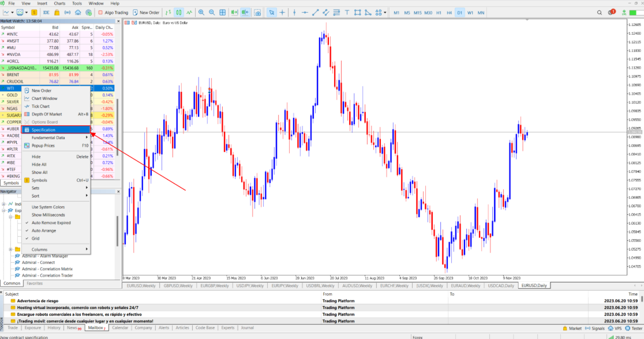
Task: Select the trendline drawing tool
Action: coord(315,13)
